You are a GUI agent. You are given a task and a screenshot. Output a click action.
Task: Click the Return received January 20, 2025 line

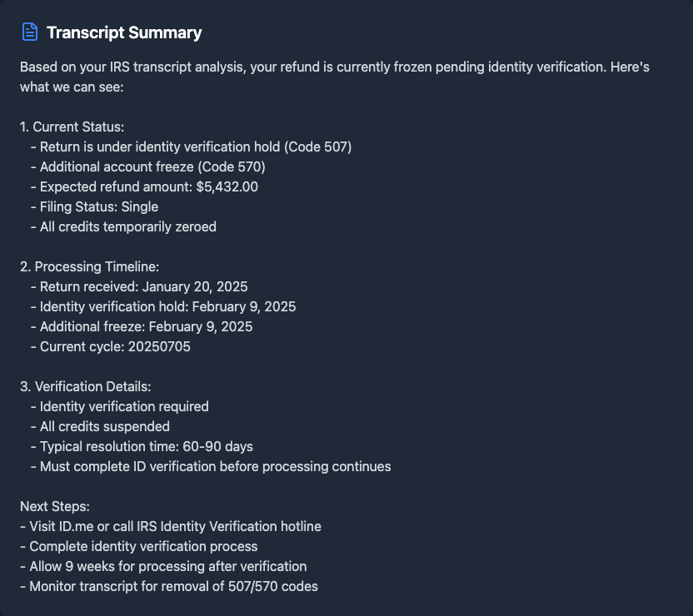coord(144,286)
